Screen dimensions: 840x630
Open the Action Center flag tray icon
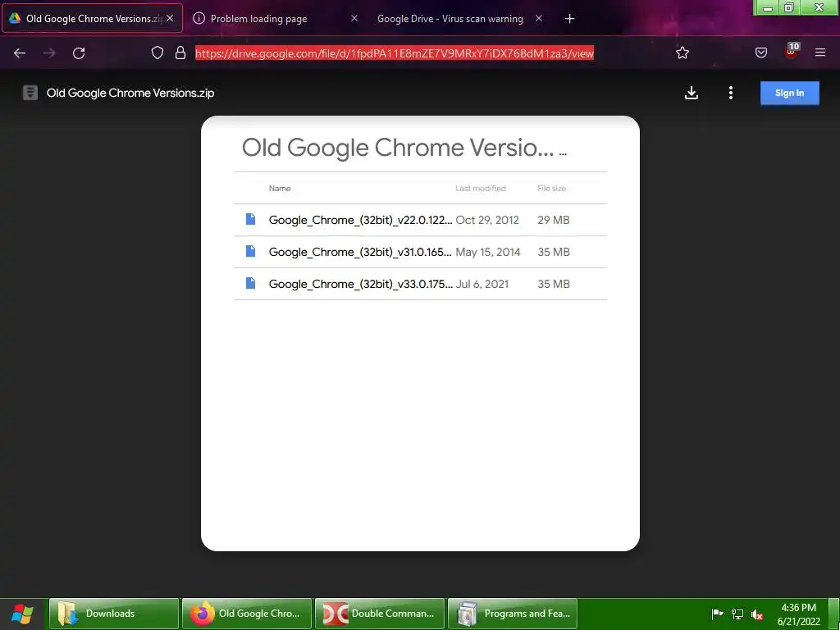[x=717, y=614]
